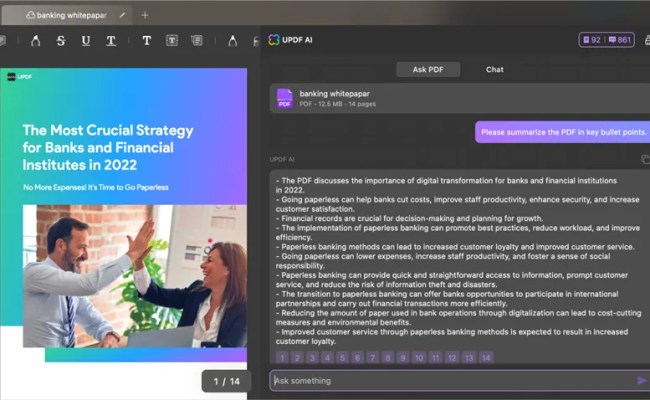Jump to page 6 reference chip
650x400 pixels.
coord(357,358)
